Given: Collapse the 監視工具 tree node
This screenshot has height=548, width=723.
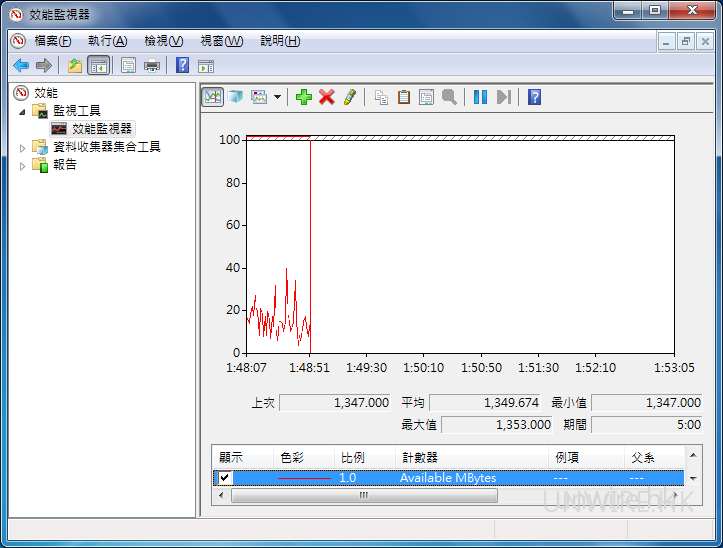Looking at the screenshot, I should (23, 111).
